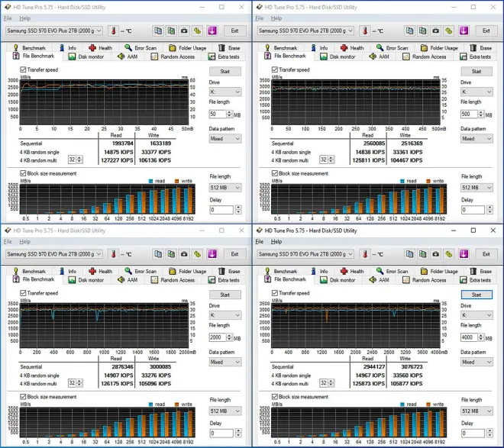Screen dimensions: 504x448
Task: Toggle Block size measurement checkbox in top-right window
Action: (x=275, y=173)
